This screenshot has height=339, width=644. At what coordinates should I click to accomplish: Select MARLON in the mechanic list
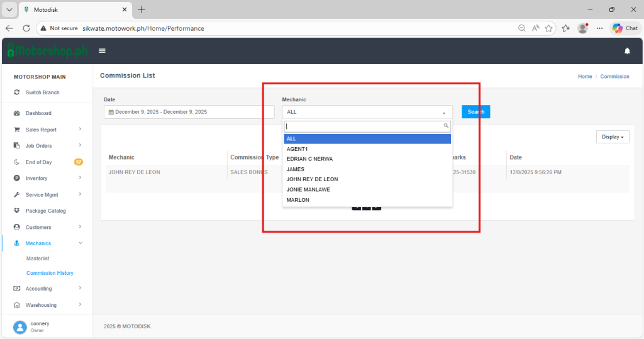pyautogui.click(x=297, y=200)
